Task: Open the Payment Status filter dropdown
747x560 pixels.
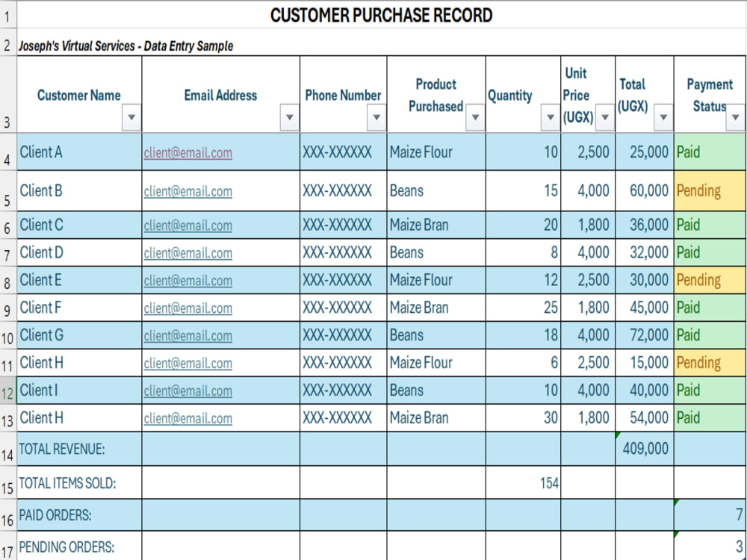Action: 735,117
